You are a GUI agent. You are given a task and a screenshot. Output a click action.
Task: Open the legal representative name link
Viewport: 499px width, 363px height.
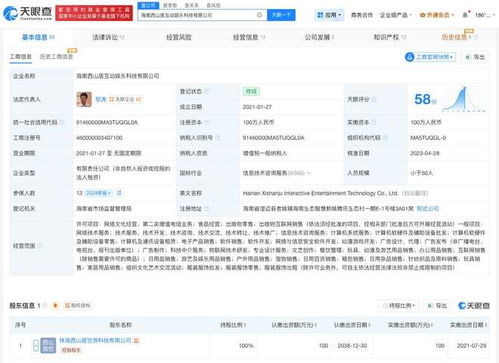click(x=101, y=99)
